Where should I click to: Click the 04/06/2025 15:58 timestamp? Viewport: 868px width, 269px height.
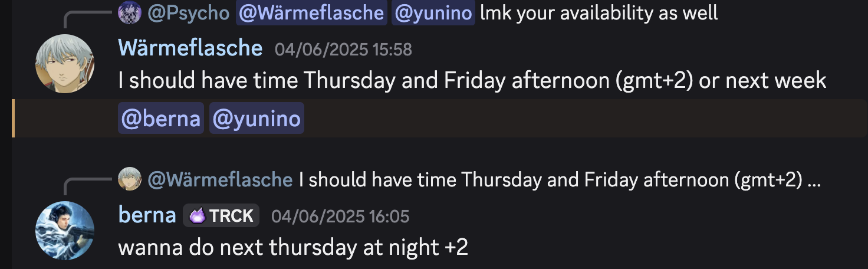point(343,49)
